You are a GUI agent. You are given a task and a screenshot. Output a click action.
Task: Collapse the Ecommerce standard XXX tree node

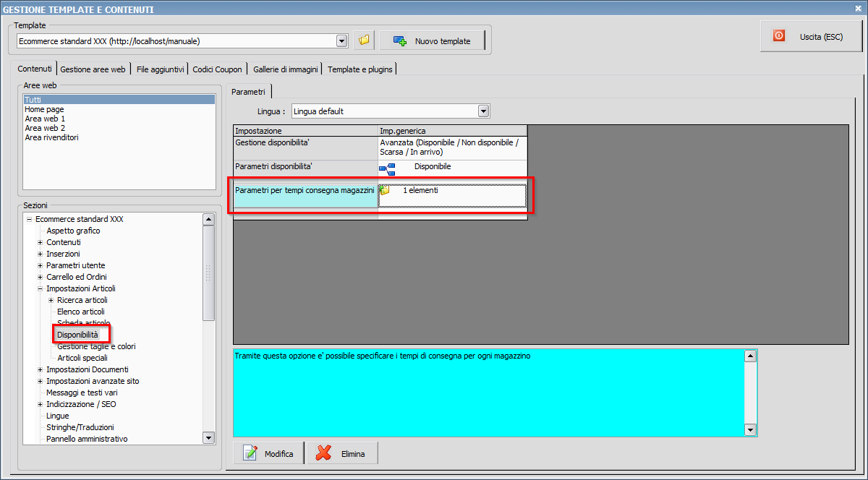point(30,219)
